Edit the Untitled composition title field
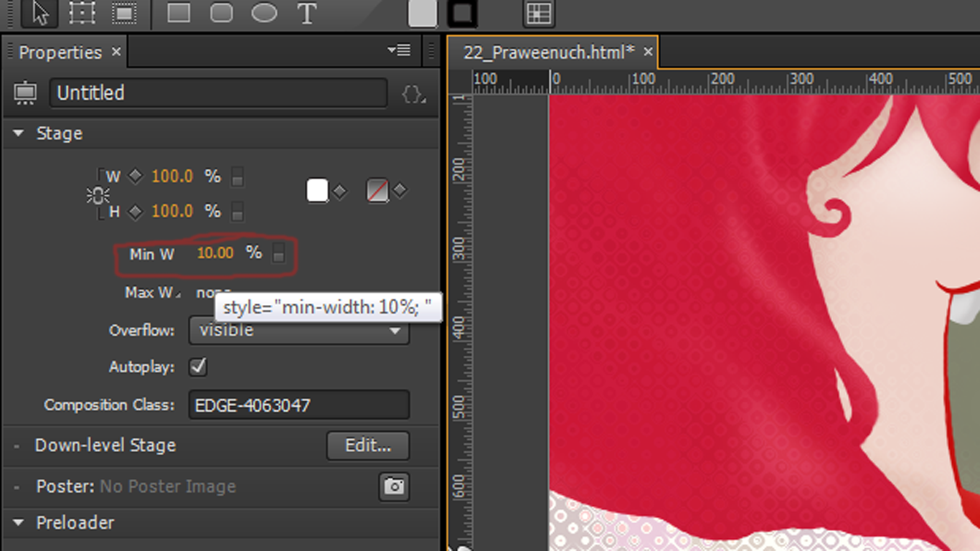This screenshot has width=980, height=551. [x=218, y=93]
